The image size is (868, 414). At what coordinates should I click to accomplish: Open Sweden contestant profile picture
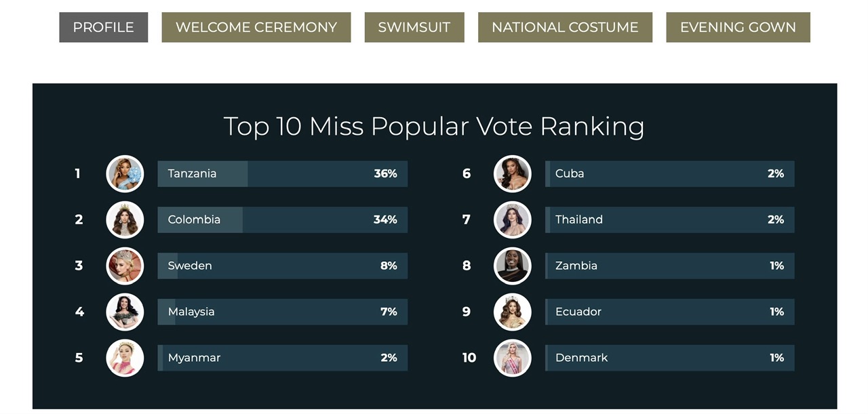[x=125, y=266]
